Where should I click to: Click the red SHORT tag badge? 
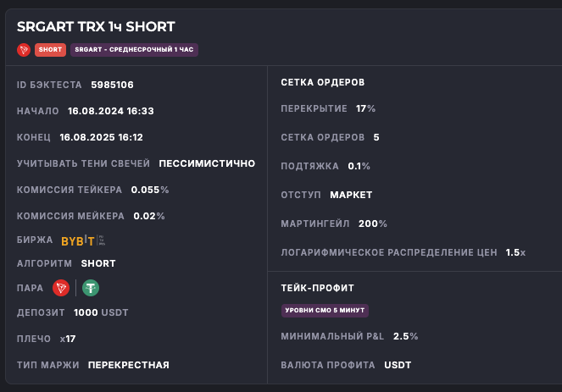[50, 50]
